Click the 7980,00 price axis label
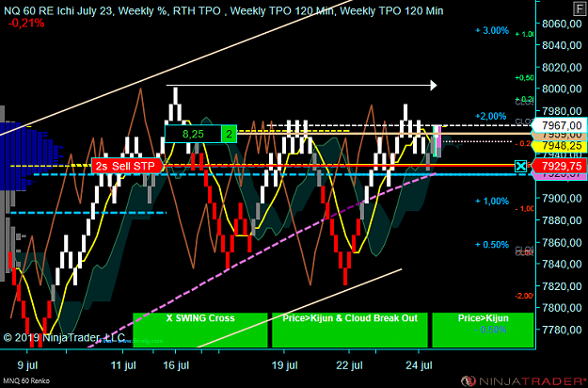Screen dimensions: 588x388 562,111
